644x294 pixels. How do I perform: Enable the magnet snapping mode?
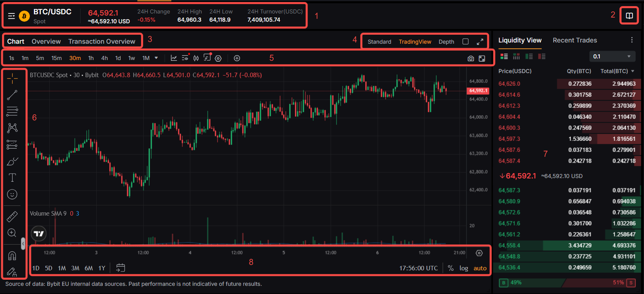pos(12,256)
